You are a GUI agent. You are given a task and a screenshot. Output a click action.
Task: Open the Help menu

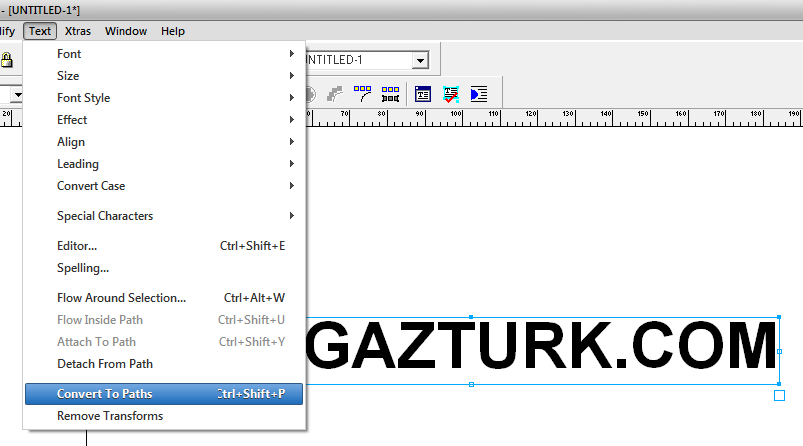[x=173, y=31]
